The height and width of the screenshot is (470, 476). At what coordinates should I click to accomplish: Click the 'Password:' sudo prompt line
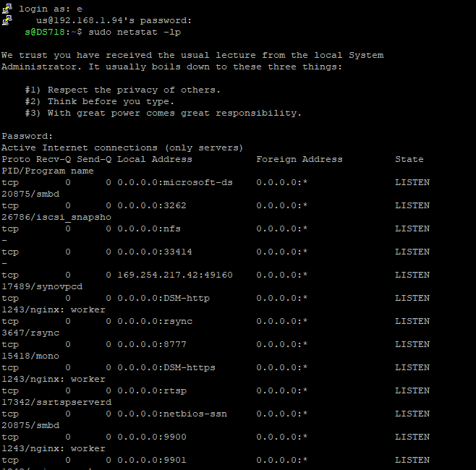click(27, 136)
